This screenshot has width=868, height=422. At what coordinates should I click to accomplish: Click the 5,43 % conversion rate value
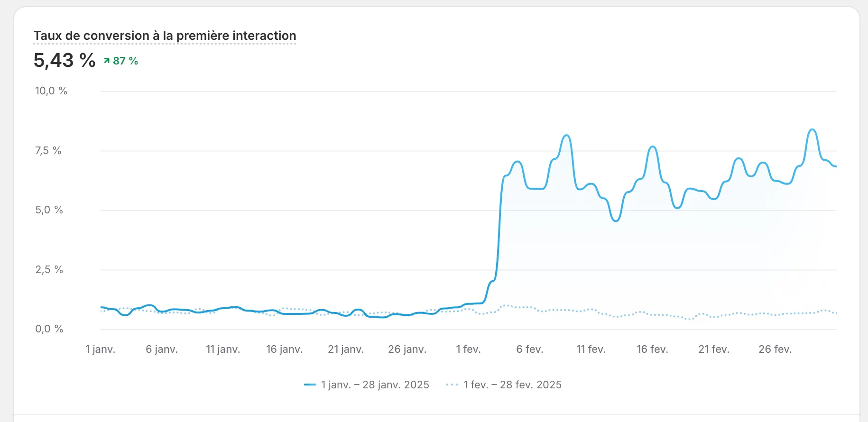click(x=65, y=61)
